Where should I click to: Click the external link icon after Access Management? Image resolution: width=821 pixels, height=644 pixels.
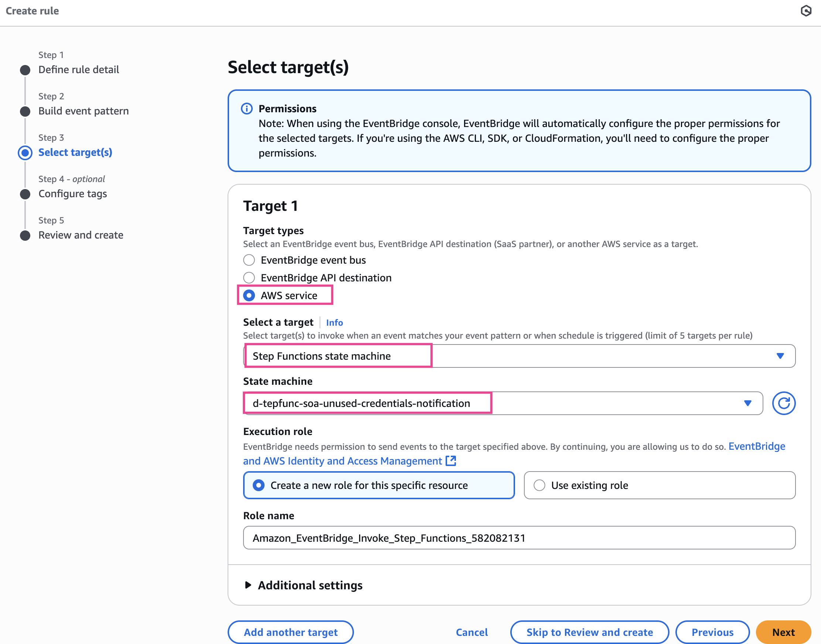click(x=451, y=461)
